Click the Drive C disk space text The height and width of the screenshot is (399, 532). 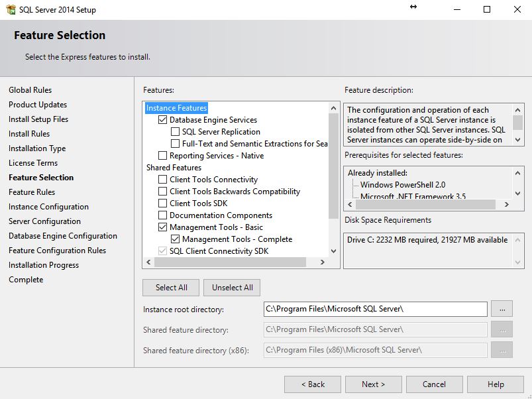[x=427, y=240]
